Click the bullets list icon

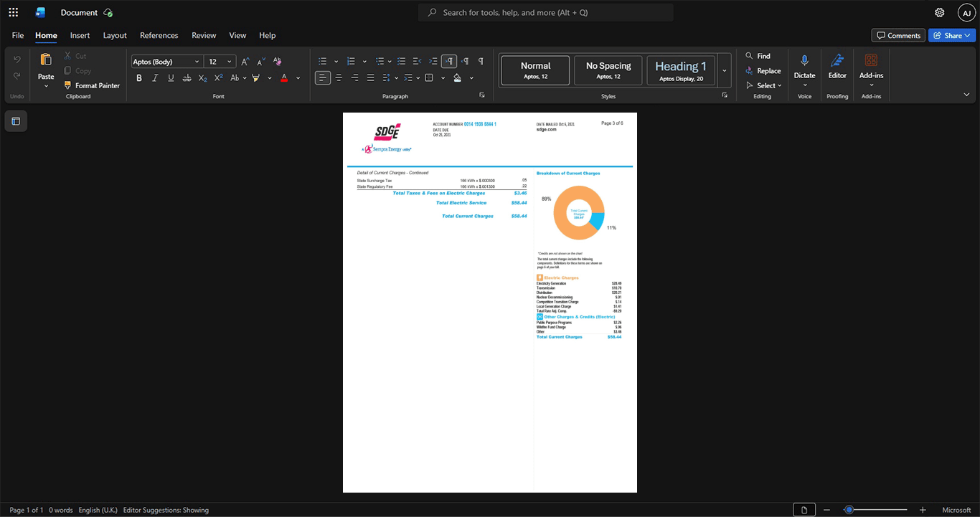pyautogui.click(x=323, y=61)
